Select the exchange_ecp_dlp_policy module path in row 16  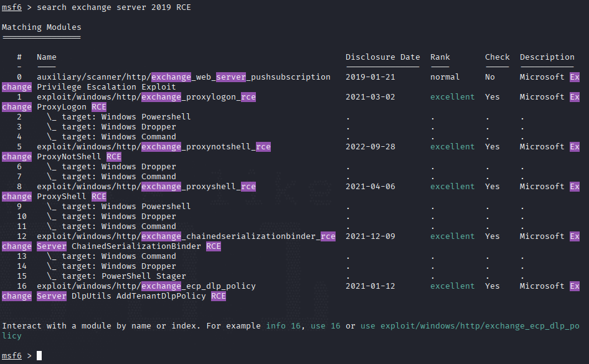[146, 286]
